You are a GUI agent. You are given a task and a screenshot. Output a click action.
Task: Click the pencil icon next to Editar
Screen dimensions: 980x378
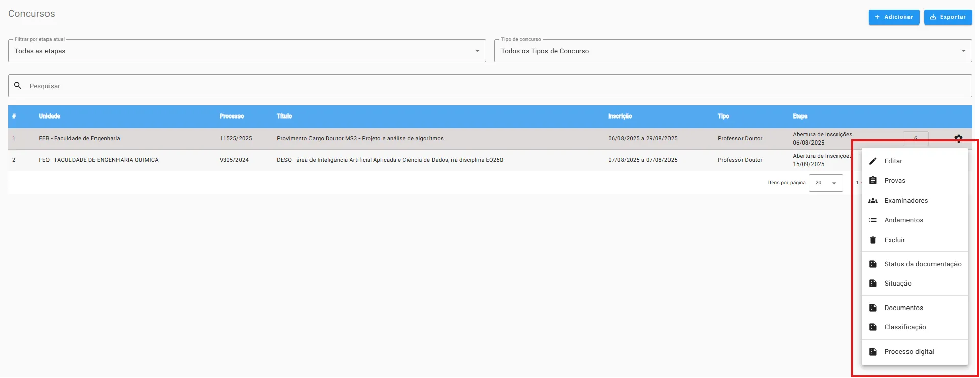click(873, 161)
